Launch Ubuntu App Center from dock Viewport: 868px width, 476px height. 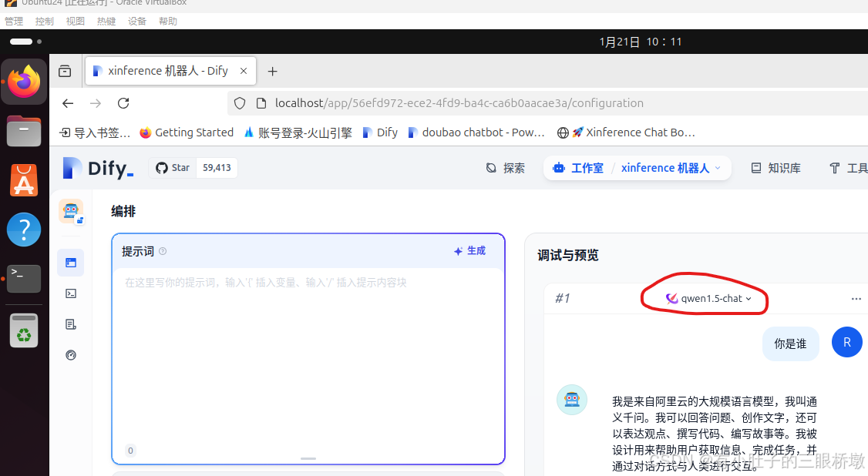24,180
